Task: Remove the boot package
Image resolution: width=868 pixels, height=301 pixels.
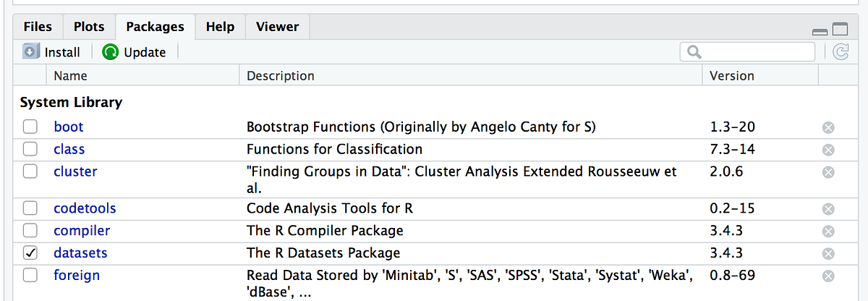Action: [828, 127]
